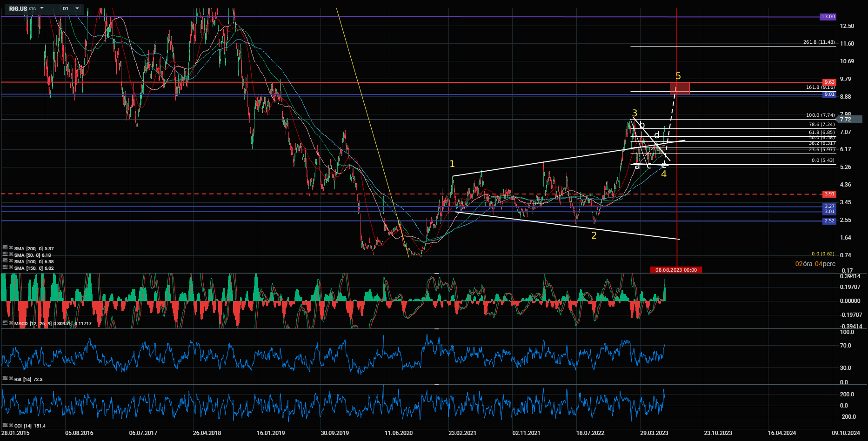Open the D1 timeframe dropdown
Viewport: 868px width, 441px height.
pos(71,8)
